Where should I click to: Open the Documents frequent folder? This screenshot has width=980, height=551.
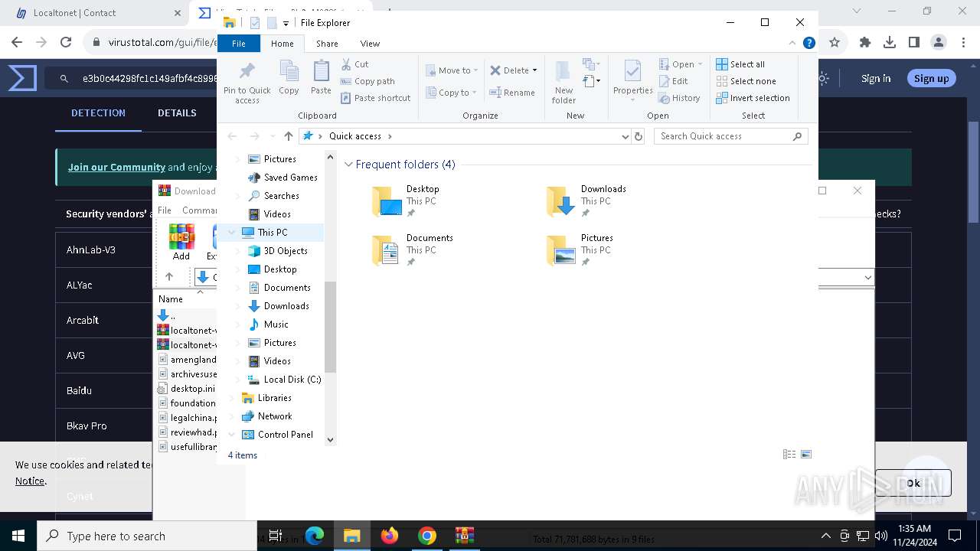point(412,250)
